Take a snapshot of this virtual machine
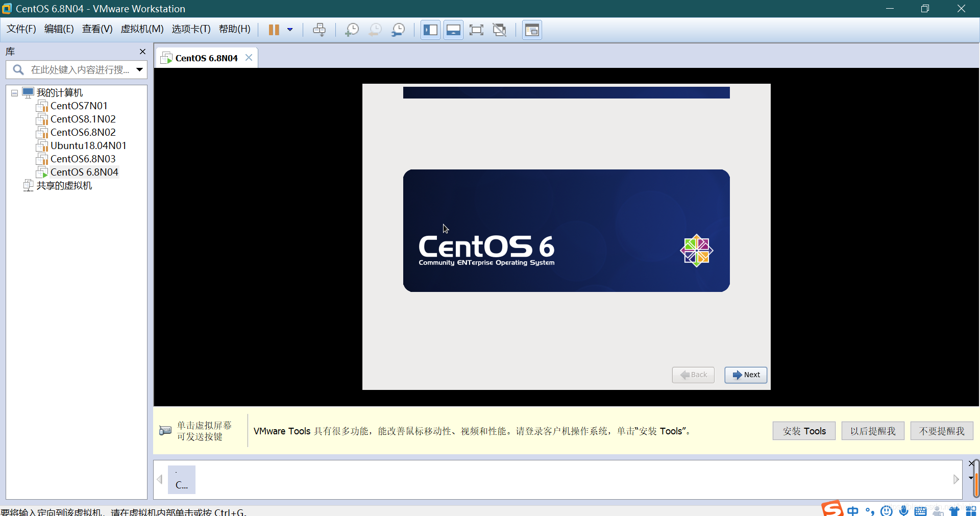The width and height of the screenshot is (980, 516). [352, 30]
